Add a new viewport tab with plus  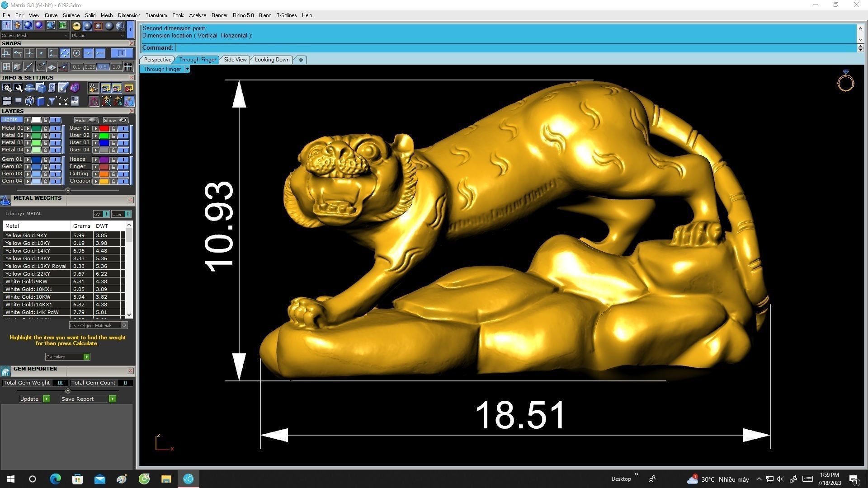click(301, 60)
